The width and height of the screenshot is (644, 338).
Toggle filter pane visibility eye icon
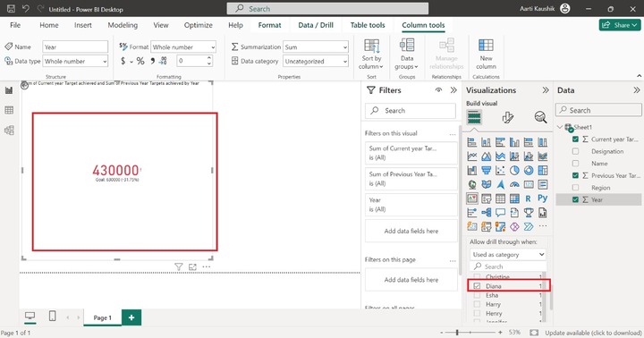[438, 90]
